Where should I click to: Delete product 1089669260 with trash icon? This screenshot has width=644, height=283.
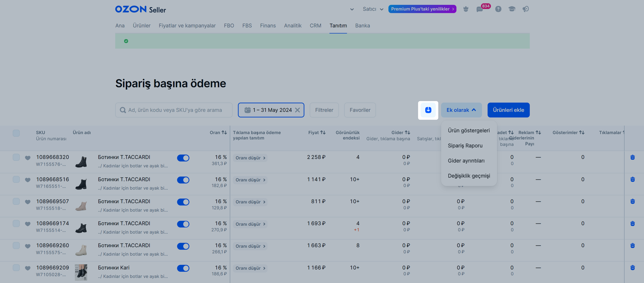tap(632, 246)
